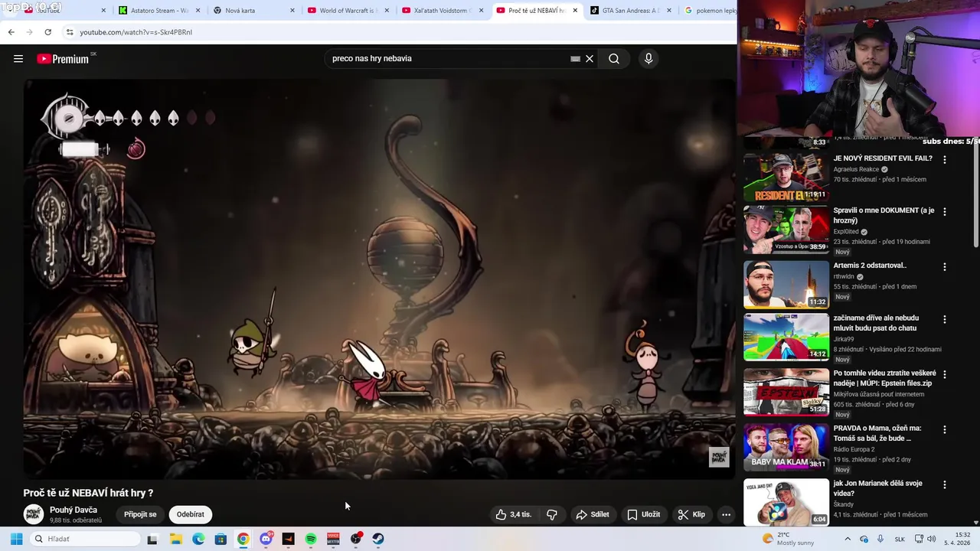This screenshot has height=551, width=980.
Task: View site information icon in address bar
Action: point(70,32)
